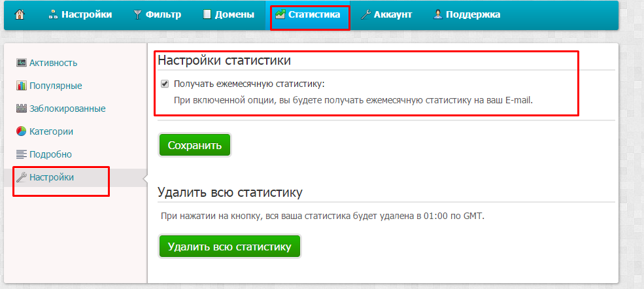Click the list icon beside Домены
This screenshot has width=644, height=289.
(207, 15)
